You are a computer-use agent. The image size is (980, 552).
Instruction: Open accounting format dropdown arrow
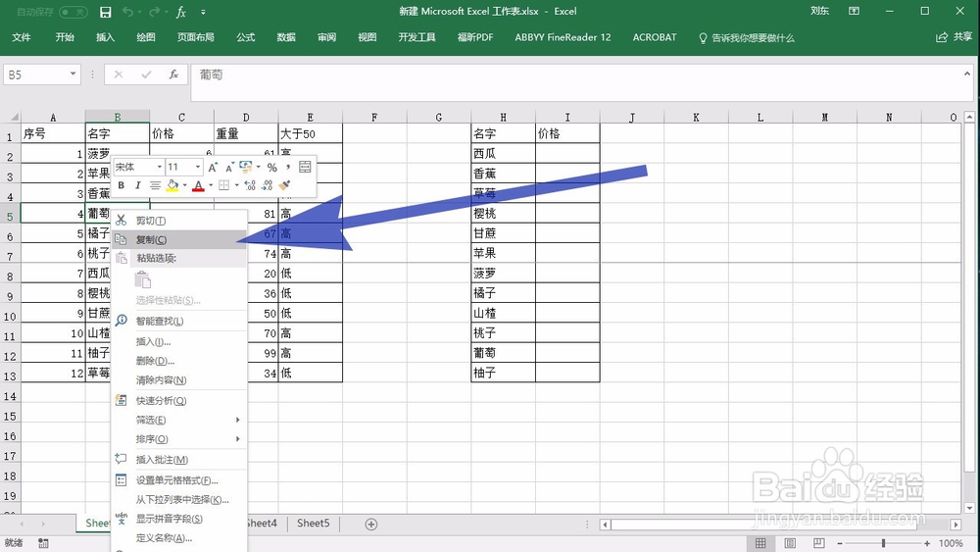pos(258,167)
